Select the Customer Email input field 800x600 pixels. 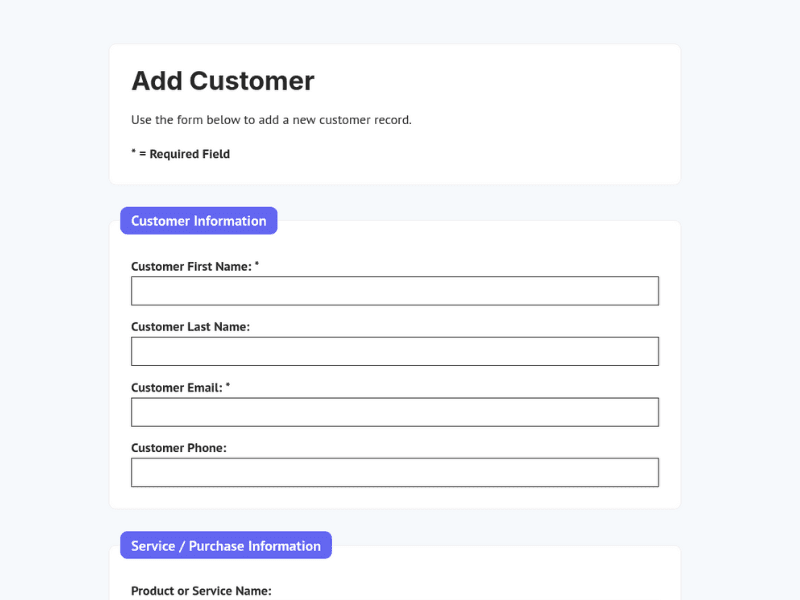click(394, 412)
